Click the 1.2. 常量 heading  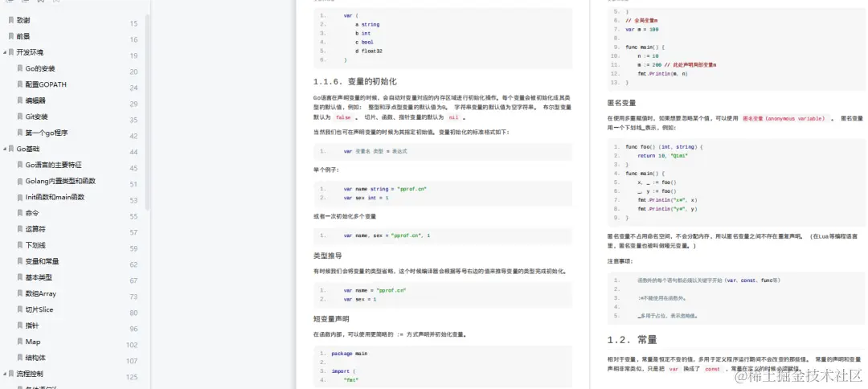click(x=633, y=339)
